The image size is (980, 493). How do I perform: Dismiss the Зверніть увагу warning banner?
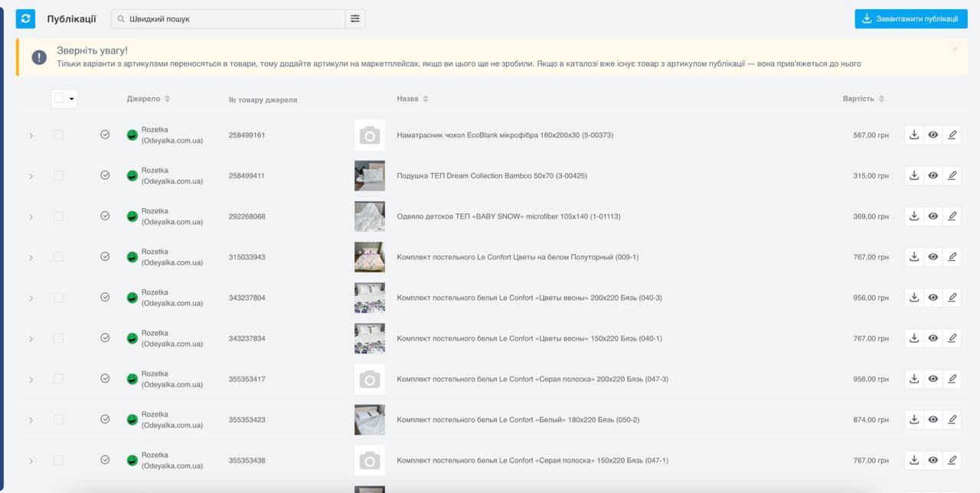(x=955, y=50)
